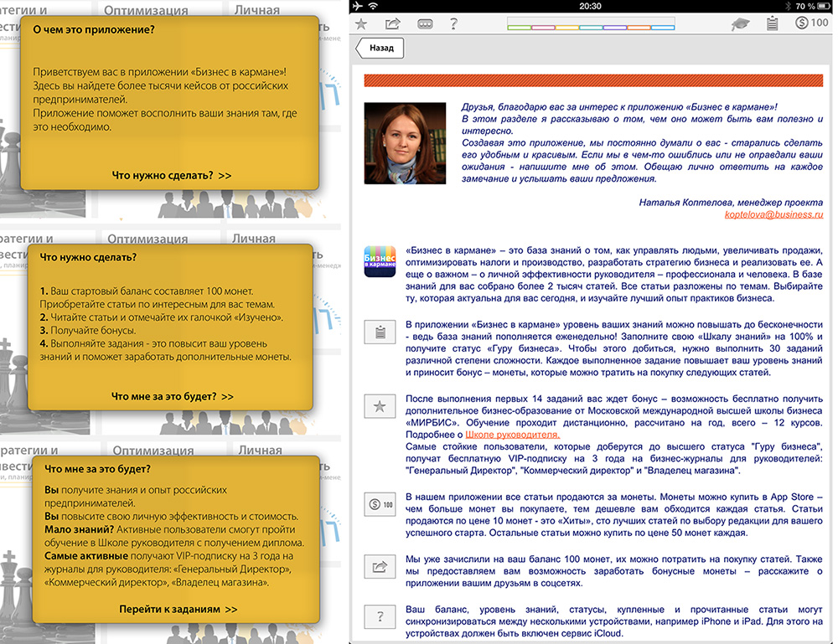Tap Что мне за это будет? >> link
Screen dimensions: 838x644
coord(172,396)
